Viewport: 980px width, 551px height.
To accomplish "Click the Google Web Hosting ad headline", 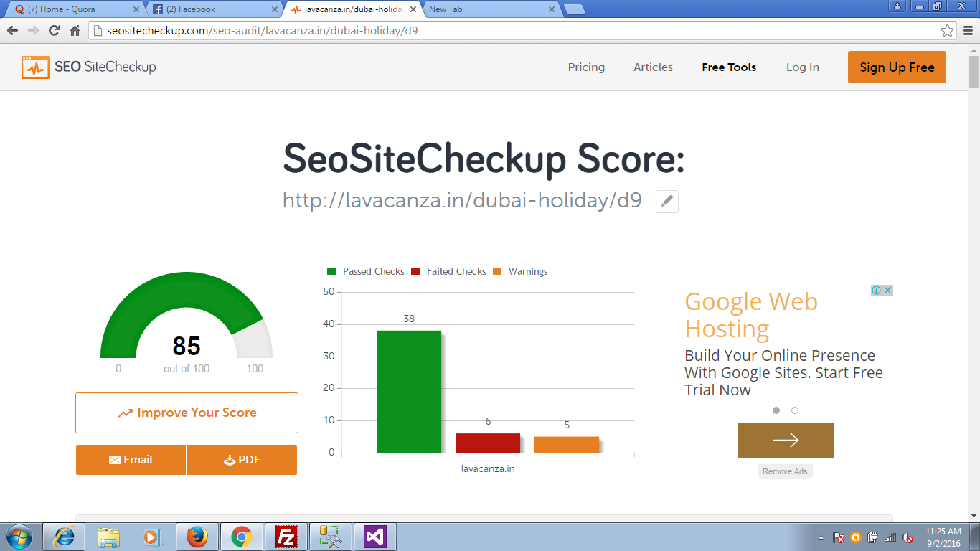I will pos(751,315).
